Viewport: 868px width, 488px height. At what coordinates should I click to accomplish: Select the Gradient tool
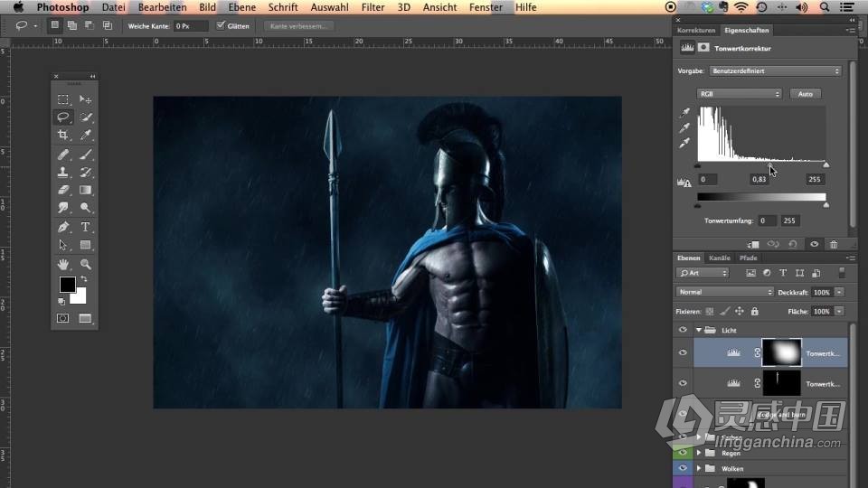(85, 190)
